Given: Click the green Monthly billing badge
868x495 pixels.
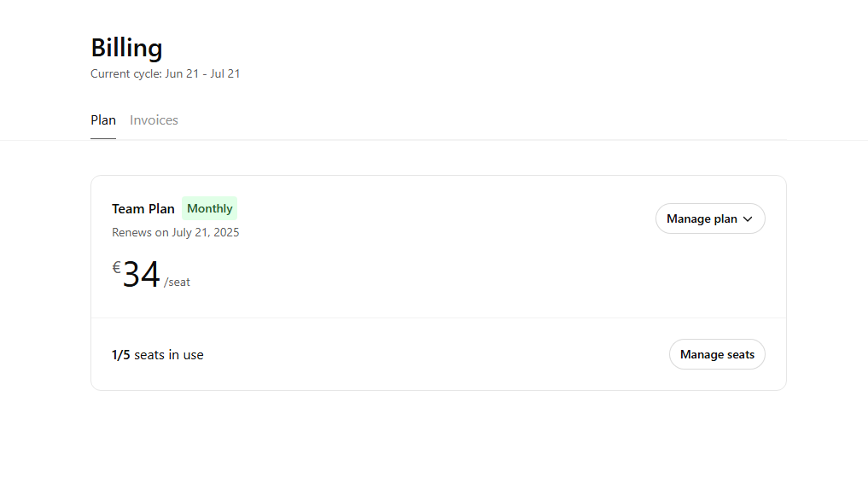Looking at the screenshot, I should (209, 208).
